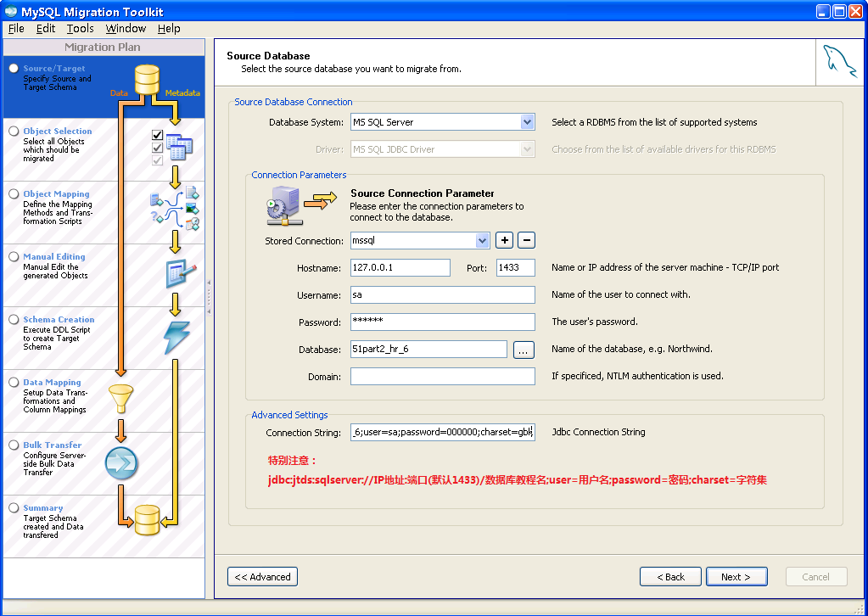Select the Data Mapping step radio button
The width and height of the screenshot is (868, 616).
[14, 383]
